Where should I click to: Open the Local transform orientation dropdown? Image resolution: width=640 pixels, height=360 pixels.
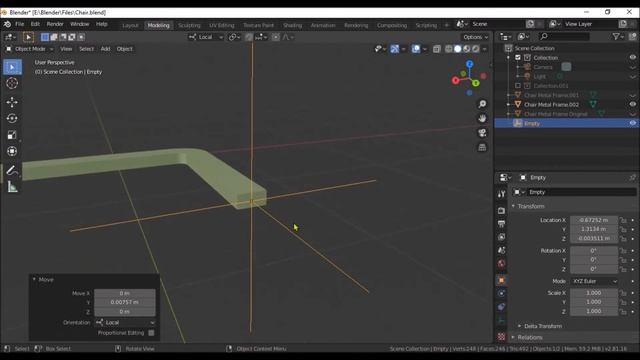click(206, 37)
